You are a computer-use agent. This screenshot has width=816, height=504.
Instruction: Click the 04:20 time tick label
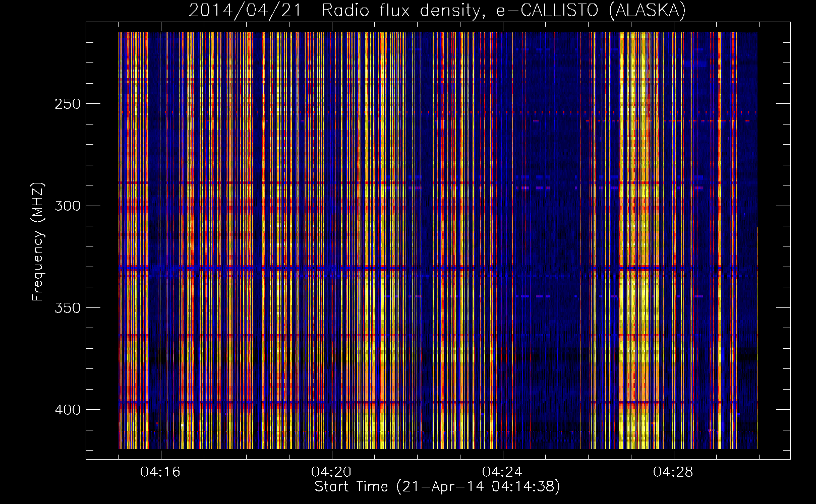[331, 472]
